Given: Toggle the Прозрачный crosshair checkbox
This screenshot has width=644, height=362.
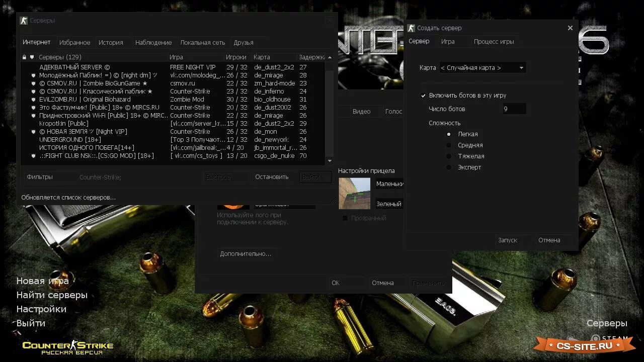Looking at the screenshot, I should tap(345, 218).
